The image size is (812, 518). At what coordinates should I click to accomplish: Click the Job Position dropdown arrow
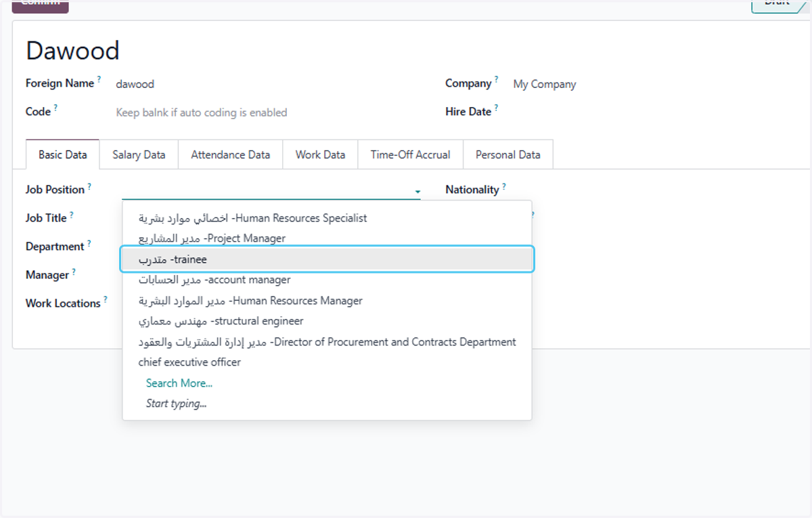tap(418, 192)
